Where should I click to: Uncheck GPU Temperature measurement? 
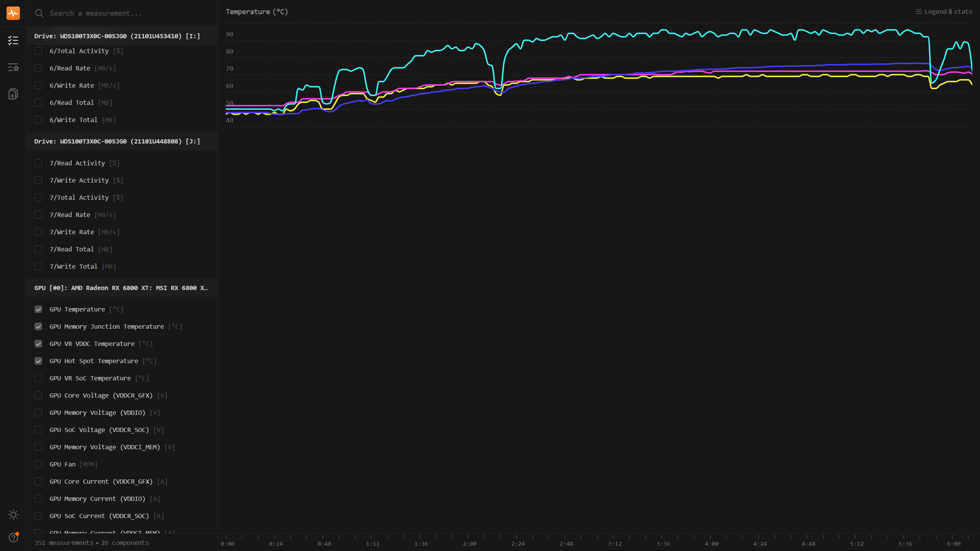pos(38,309)
